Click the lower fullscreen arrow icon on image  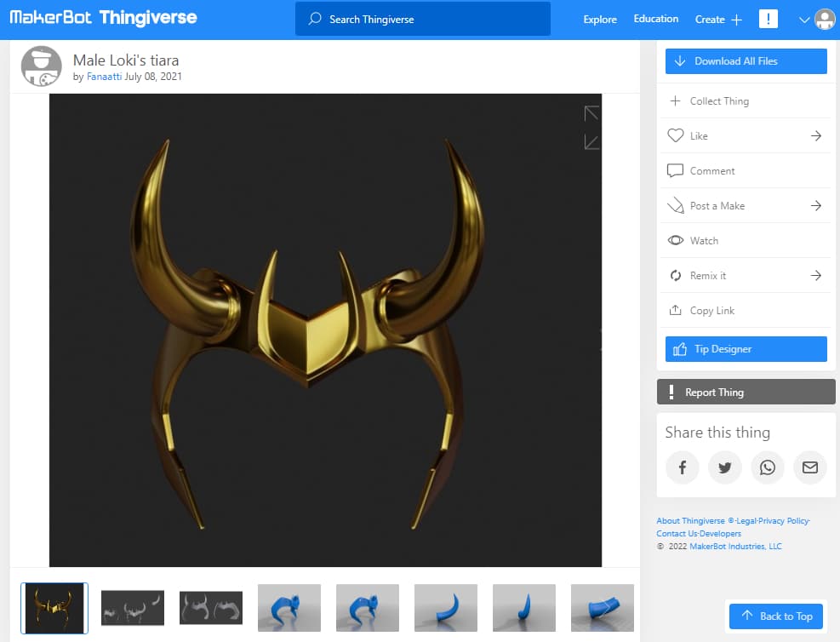tap(591, 142)
